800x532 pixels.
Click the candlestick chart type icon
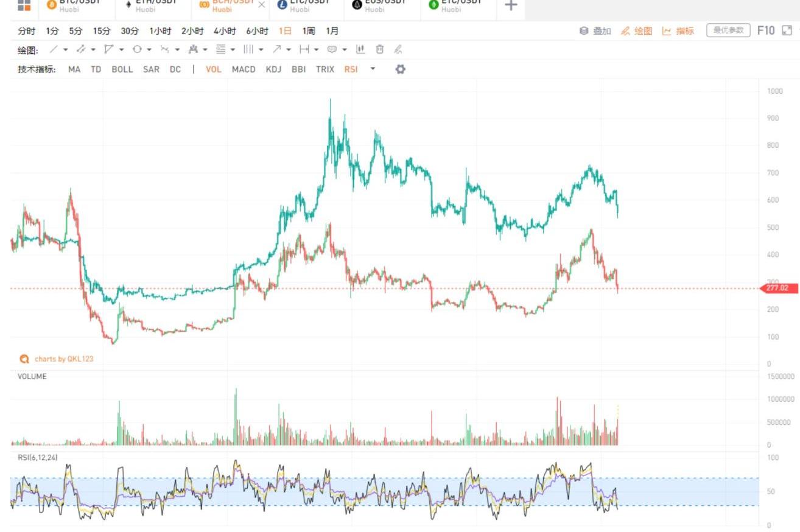click(x=360, y=49)
